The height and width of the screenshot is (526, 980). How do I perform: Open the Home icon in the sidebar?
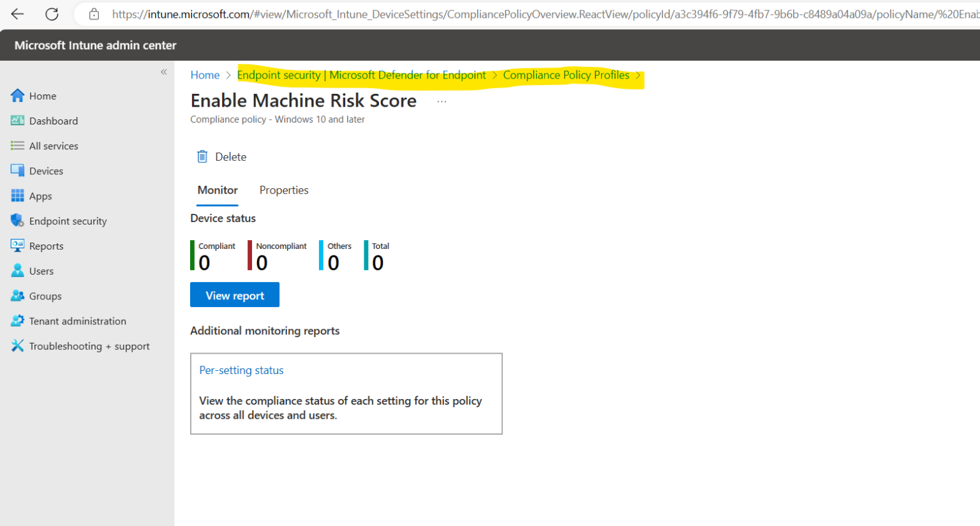pyautogui.click(x=18, y=95)
